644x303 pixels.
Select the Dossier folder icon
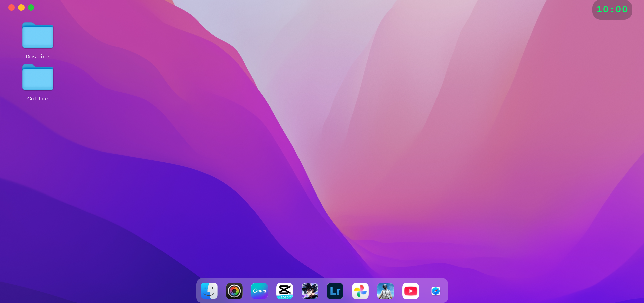click(38, 36)
